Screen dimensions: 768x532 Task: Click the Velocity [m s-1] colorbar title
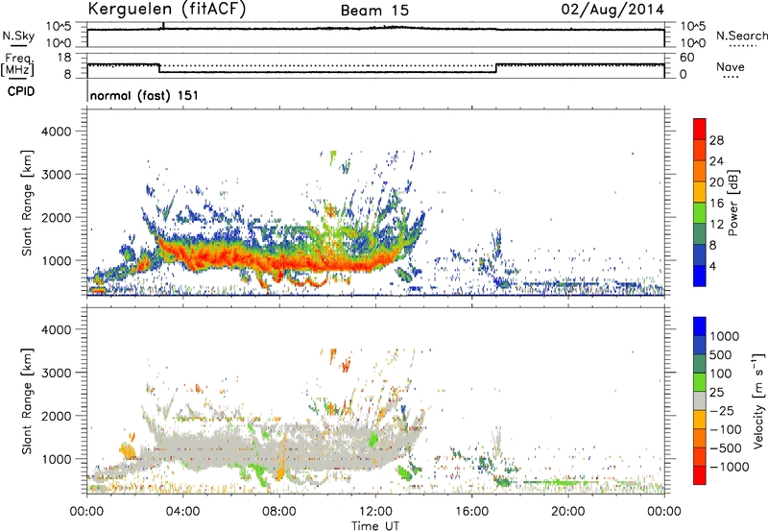tap(758, 400)
